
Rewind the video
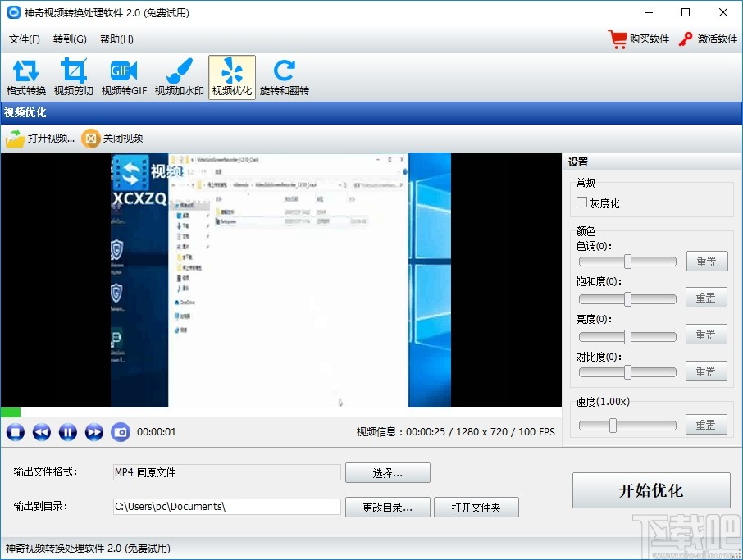click(42, 432)
